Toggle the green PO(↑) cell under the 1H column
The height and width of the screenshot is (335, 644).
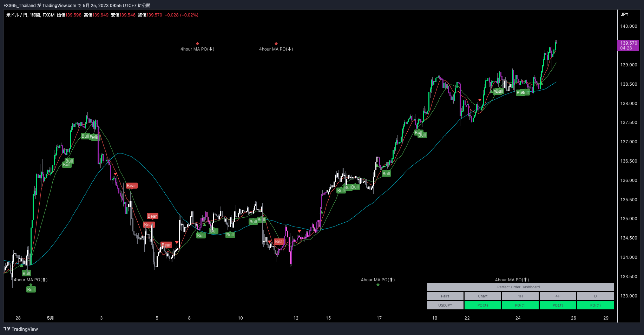(520, 305)
